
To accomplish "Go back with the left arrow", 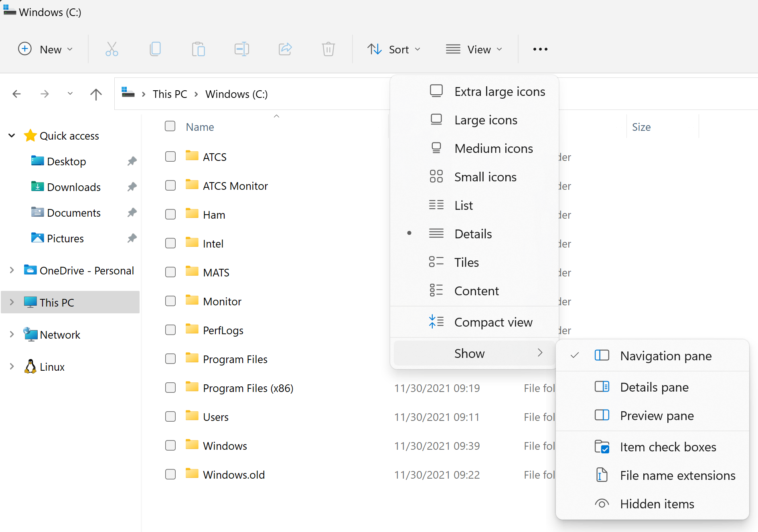I will tap(17, 94).
